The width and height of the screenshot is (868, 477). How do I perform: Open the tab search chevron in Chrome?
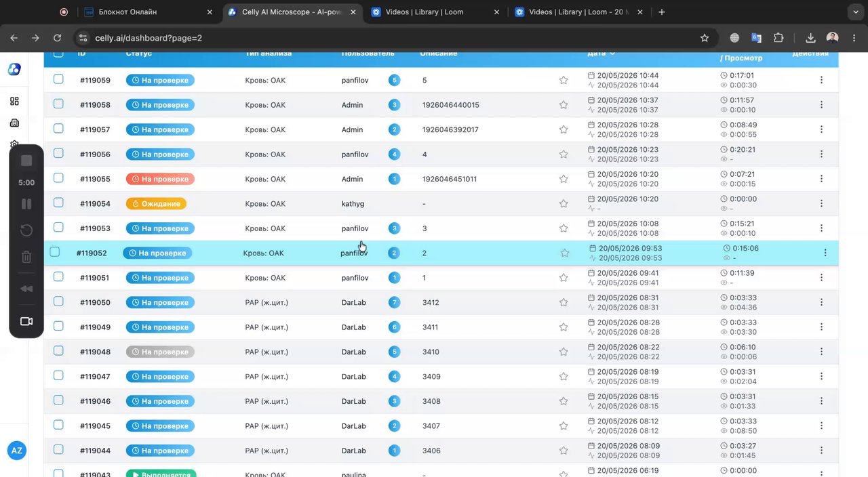pyautogui.click(x=855, y=12)
